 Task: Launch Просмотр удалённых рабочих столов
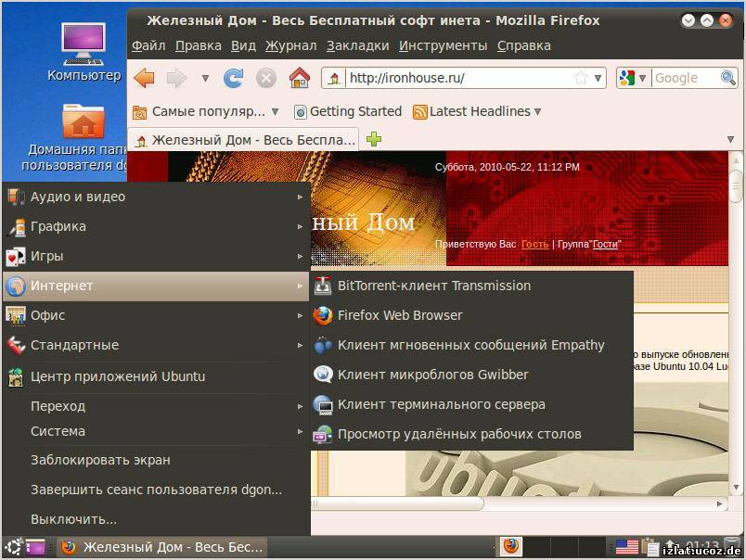tap(471, 434)
